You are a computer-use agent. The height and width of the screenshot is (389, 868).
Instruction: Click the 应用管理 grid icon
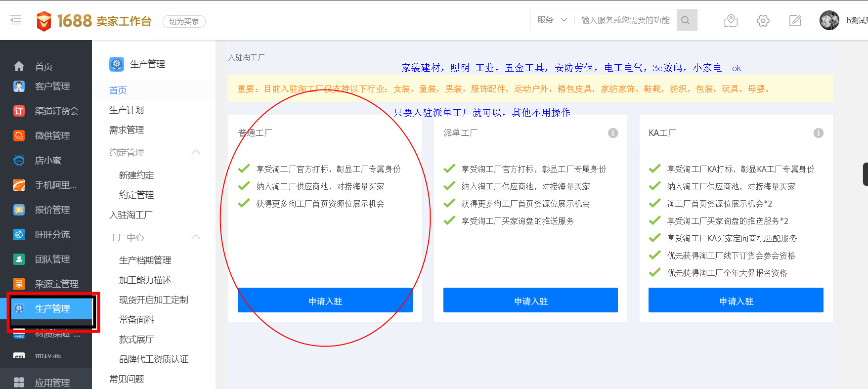[x=19, y=382]
